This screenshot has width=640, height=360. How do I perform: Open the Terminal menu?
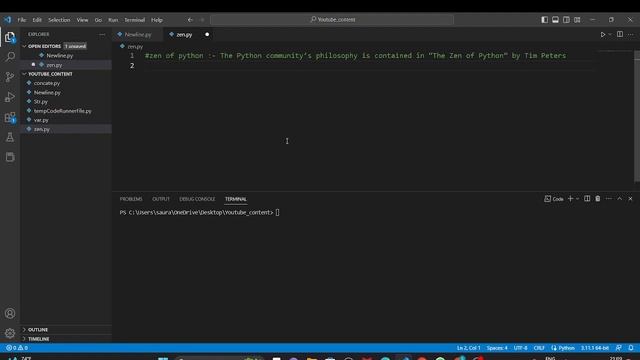click(x=134, y=20)
